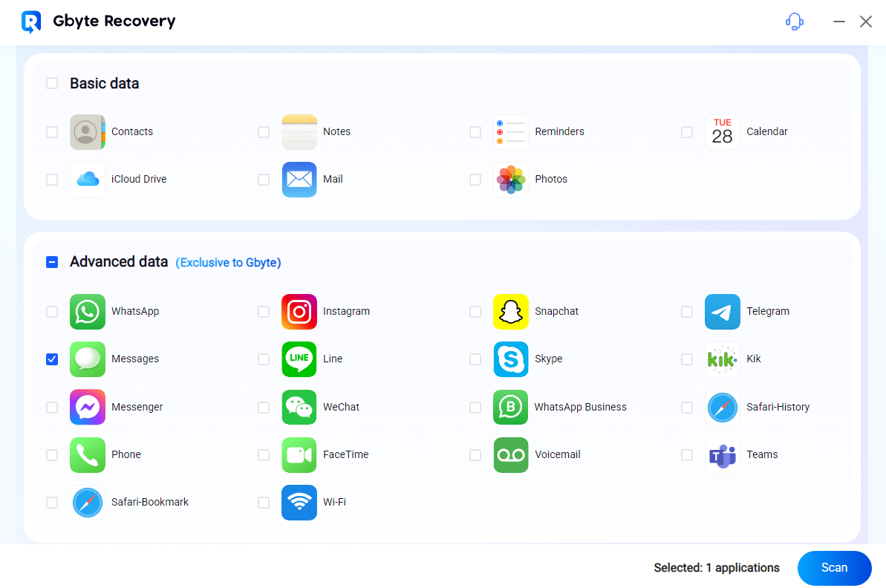Tick the Wi-Fi checkbox
The height and width of the screenshot is (588, 886).
(264, 503)
